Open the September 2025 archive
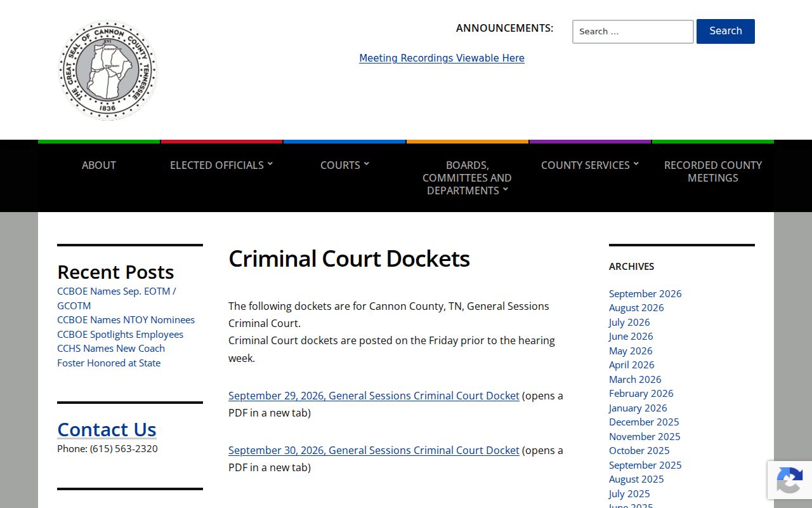 [x=645, y=465]
